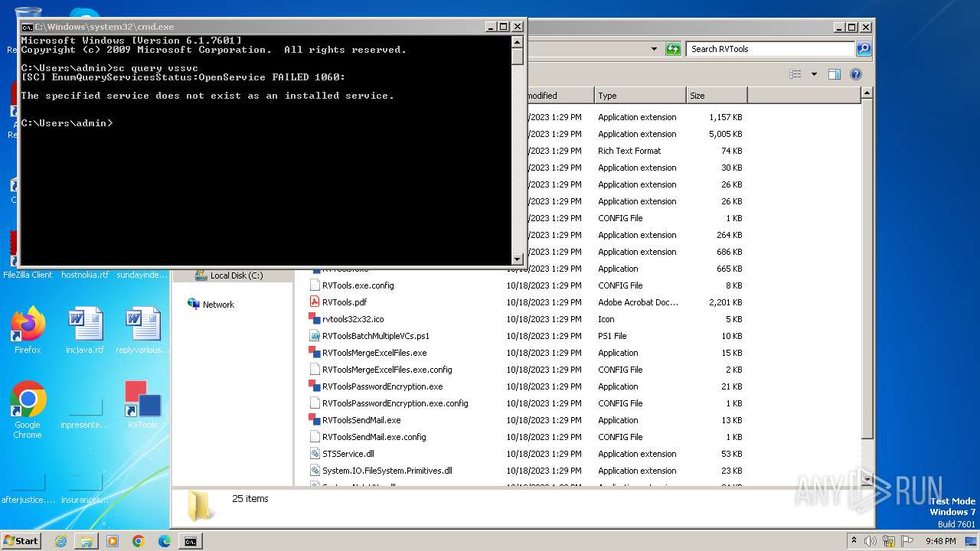Select RVTools.pdf file
The height and width of the screenshot is (551, 980).
(344, 302)
